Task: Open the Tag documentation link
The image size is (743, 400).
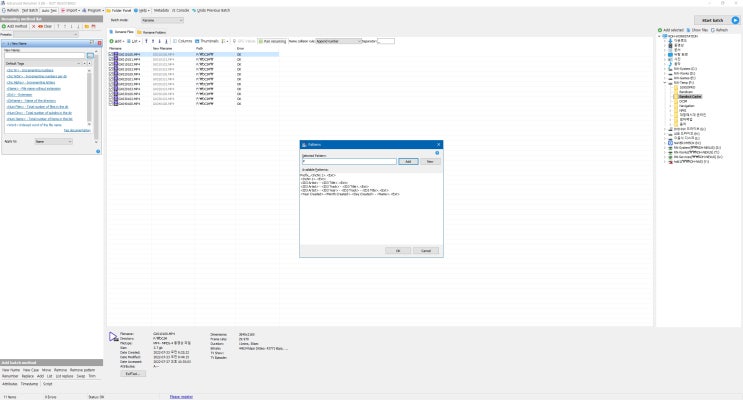Action: [77, 130]
